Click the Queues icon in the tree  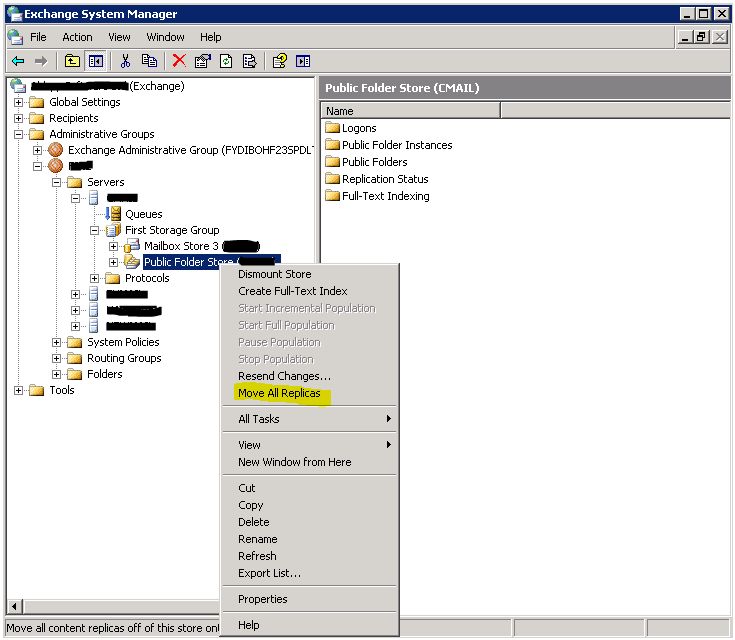[113, 214]
